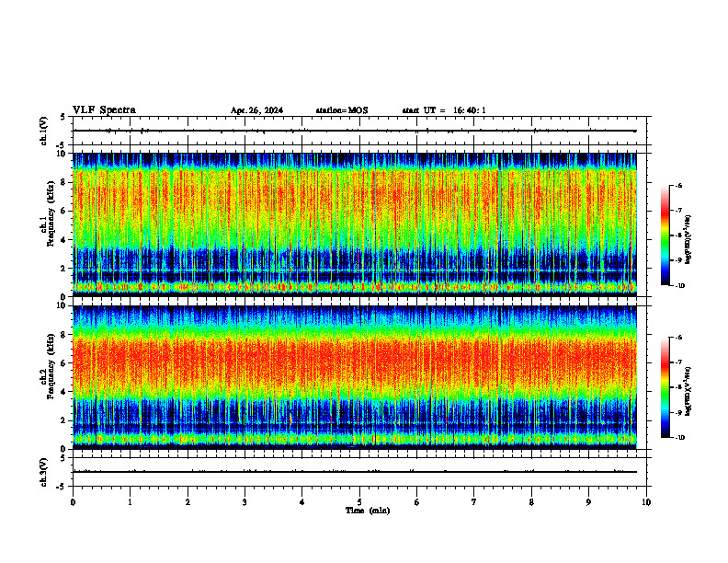Click the "-6" label on ch.1 colorbar

pos(678,185)
